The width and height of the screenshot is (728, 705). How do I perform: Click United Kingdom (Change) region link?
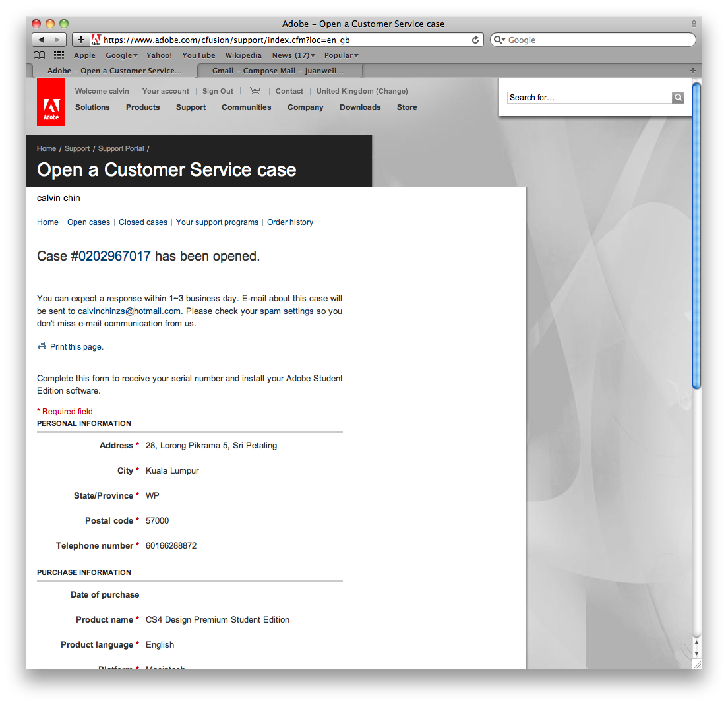tap(362, 91)
